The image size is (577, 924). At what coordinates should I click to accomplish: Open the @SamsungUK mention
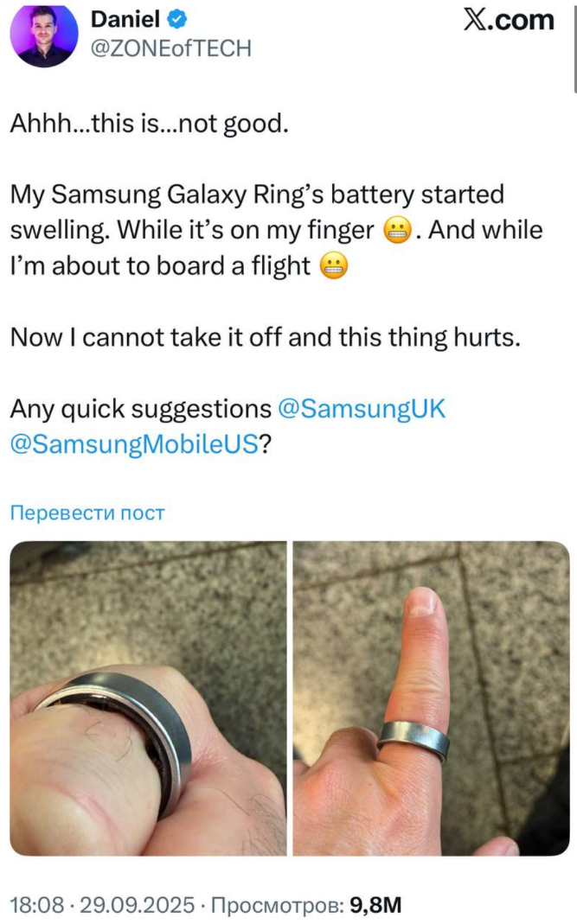pos(361,408)
